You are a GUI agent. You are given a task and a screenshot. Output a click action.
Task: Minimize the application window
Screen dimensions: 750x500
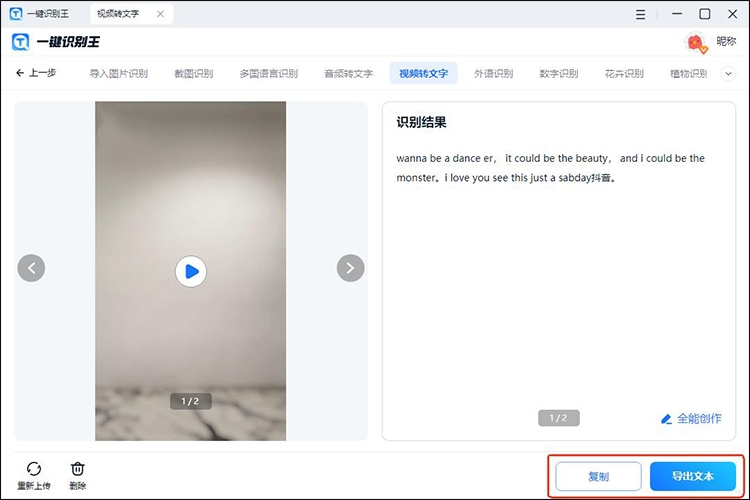coord(677,14)
